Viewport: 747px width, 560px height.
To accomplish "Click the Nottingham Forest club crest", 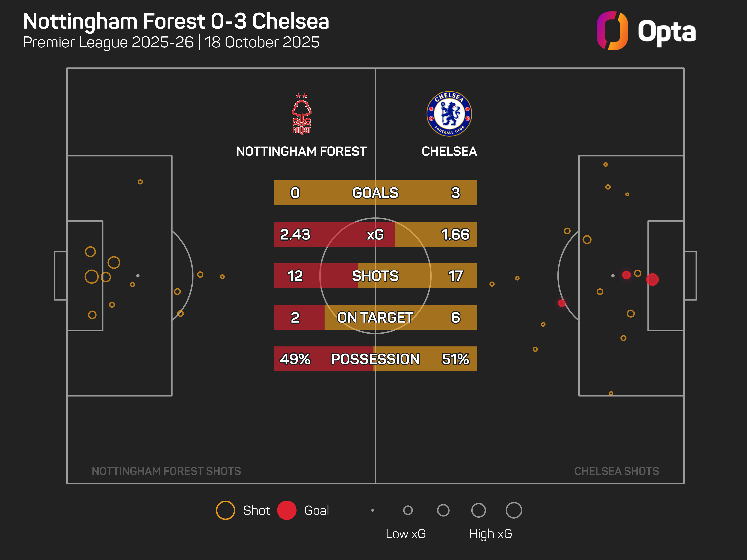I will [301, 114].
